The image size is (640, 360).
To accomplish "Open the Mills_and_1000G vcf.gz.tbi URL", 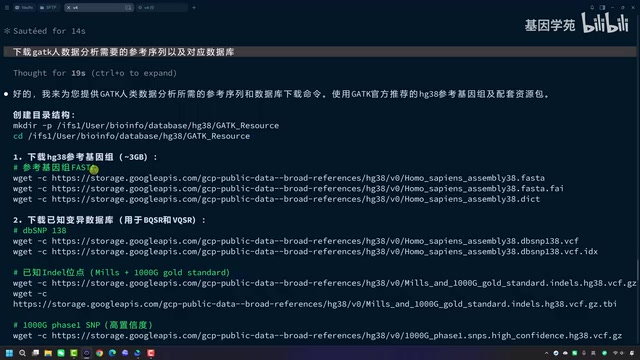I will coord(315,304).
